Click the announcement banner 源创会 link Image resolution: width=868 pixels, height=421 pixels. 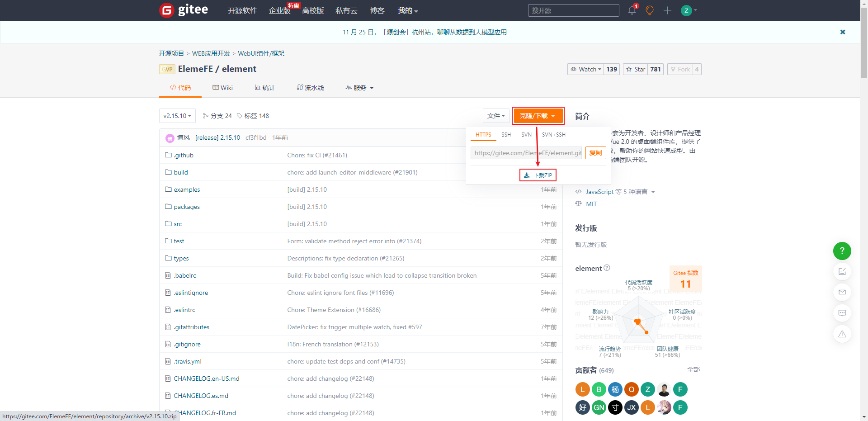tap(425, 32)
